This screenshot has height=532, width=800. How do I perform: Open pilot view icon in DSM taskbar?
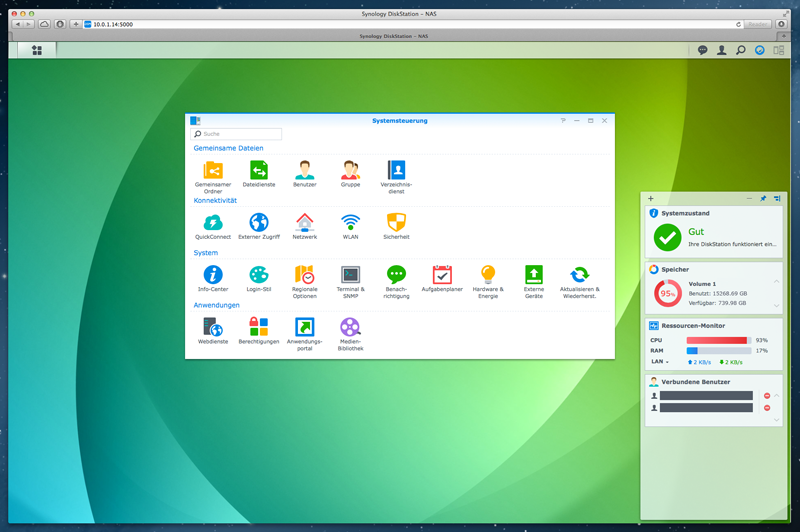[x=760, y=50]
